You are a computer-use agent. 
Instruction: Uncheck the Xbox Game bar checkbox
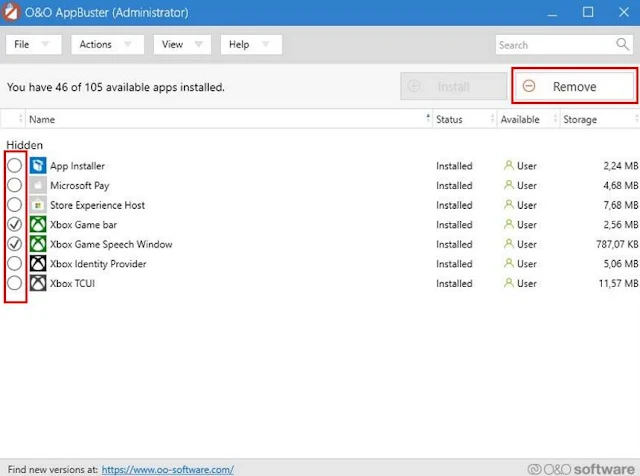[15, 224]
